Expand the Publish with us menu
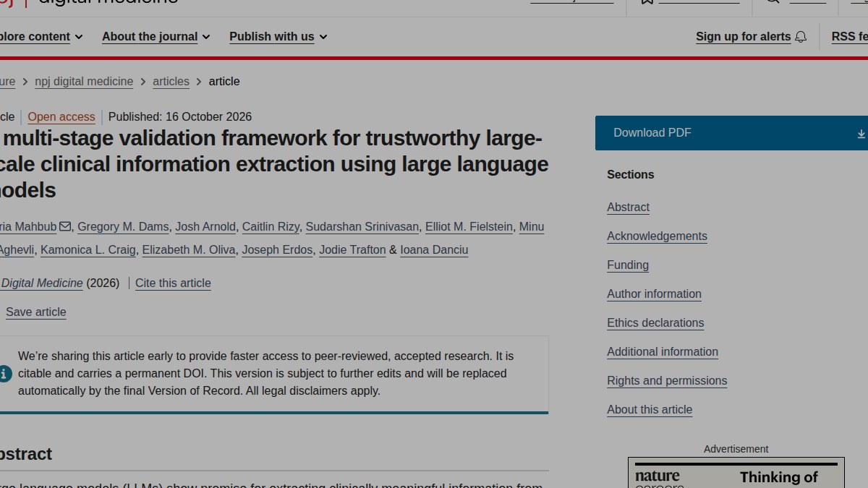 pyautogui.click(x=278, y=37)
